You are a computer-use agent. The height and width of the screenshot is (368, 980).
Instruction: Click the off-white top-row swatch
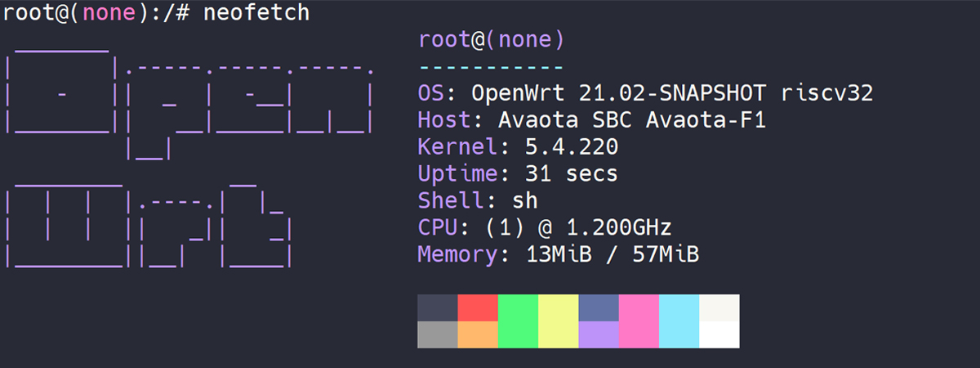pos(719,307)
